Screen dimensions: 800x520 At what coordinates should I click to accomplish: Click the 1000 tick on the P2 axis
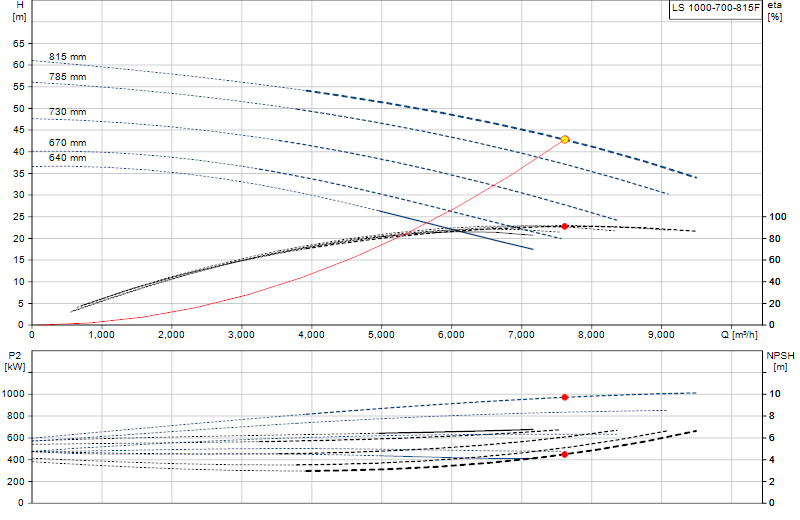13,393
